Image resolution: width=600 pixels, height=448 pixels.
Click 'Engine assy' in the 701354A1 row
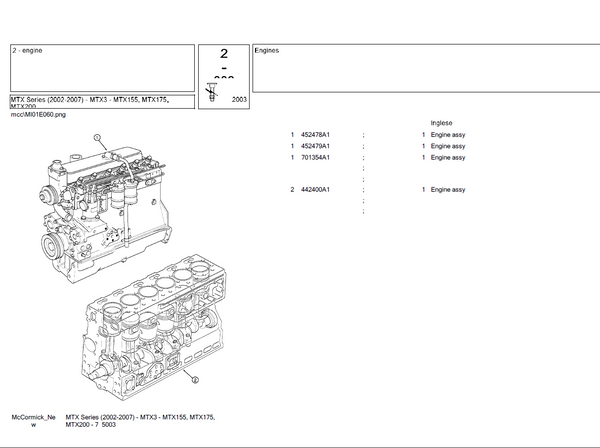[448, 158]
